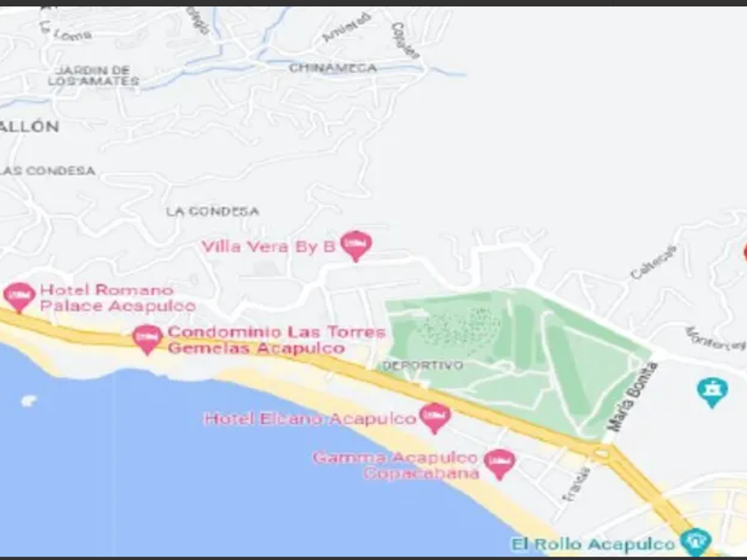Viewport: 747px width, 560px height.
Task: Click the Maria Bonita street label
Action: click(633, 396)
